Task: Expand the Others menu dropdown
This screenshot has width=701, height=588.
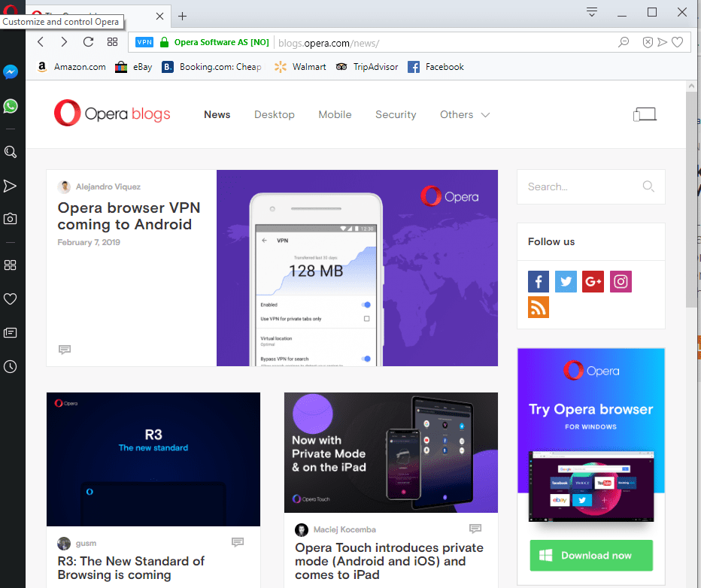Action: tap(465, 115)
